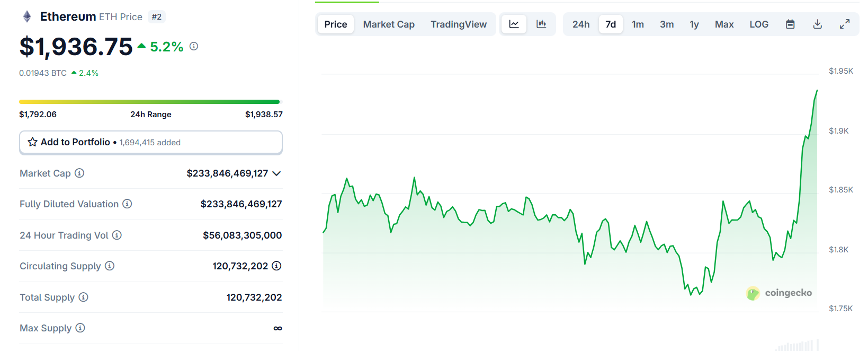868x351 pixels.
Task: Click the 1,694,415 added text
Action: (x=150, y=143)
